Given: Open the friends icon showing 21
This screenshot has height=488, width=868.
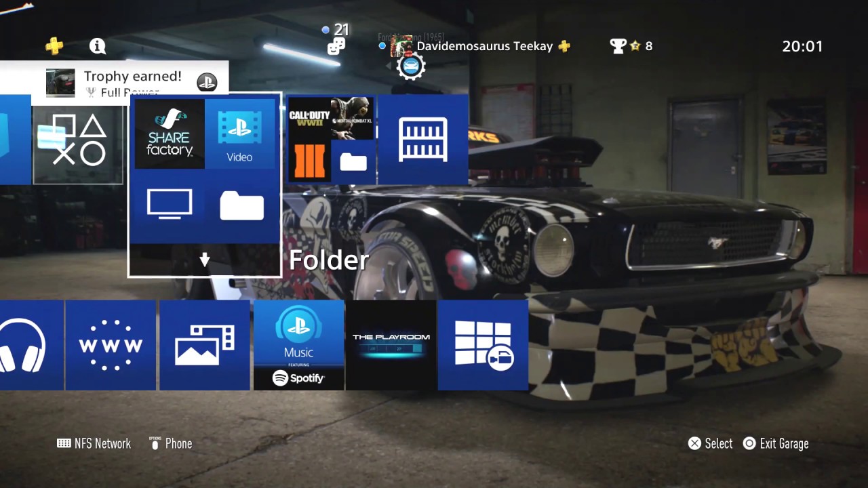Looking at the screenshot, I should pyautogui.click(x=336, y=45).
